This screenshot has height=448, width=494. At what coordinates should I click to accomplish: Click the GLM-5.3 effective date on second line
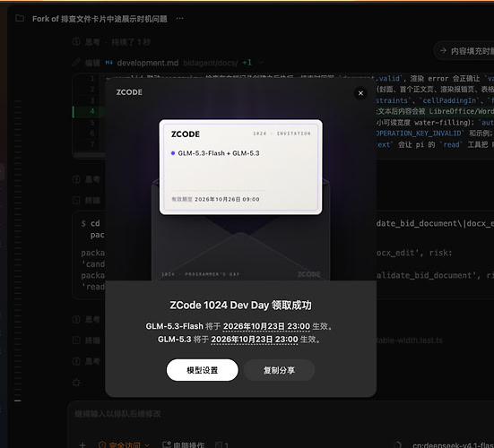tap(255, 340)
